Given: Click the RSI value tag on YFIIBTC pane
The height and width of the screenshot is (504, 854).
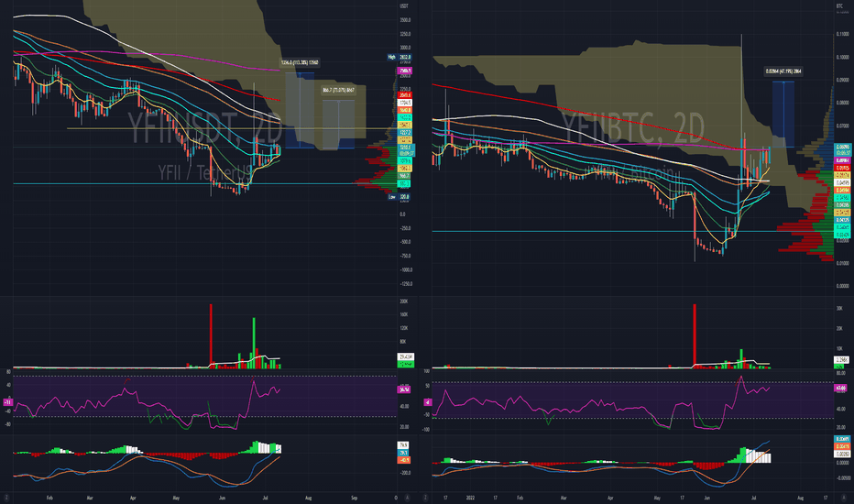Looking at the screenshot, I should click(841, 388).
